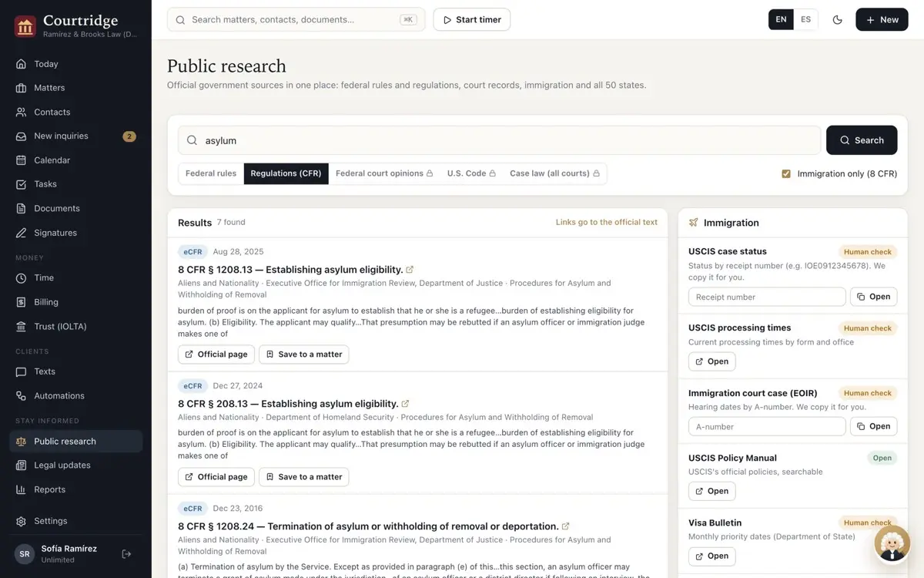Screen dimensions: 924x578
Task: Open Settings in the sidebar
Action: 75,521
